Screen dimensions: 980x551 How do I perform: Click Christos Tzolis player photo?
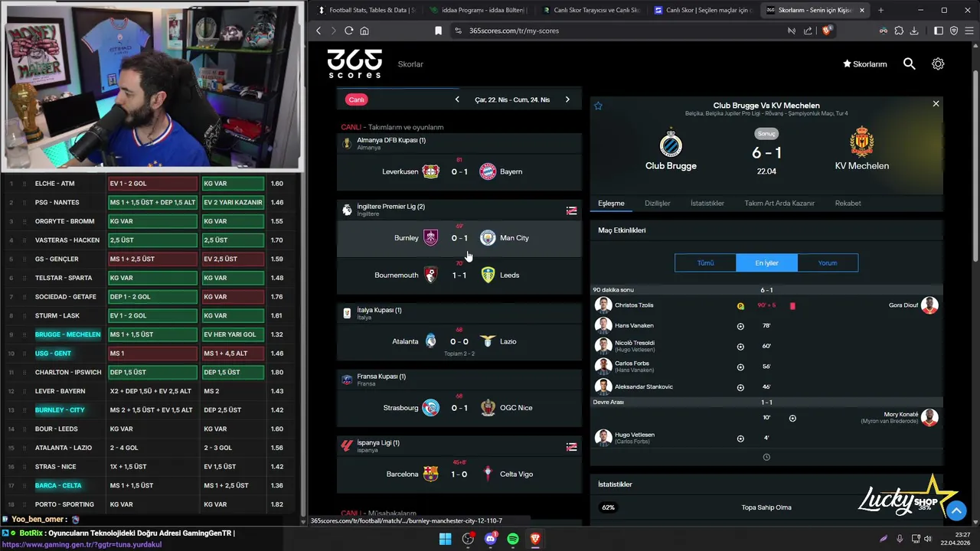click(603, 305)
